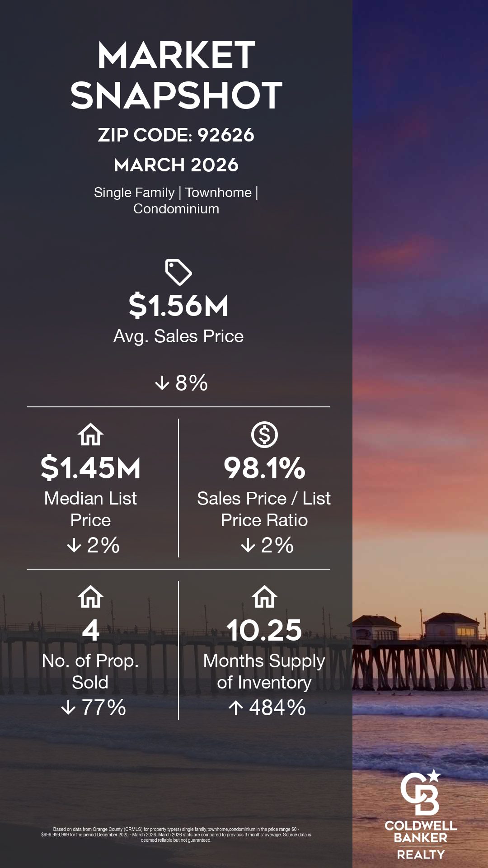Click the down arrow beside 8%
Screen dimensions: 488x868
[162, 383]
